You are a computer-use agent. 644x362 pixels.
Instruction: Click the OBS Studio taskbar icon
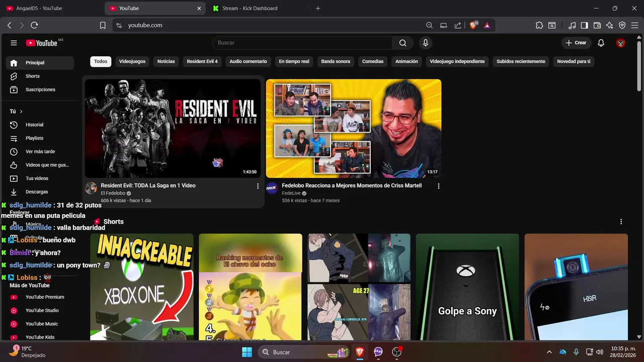[x=397, y=352]
